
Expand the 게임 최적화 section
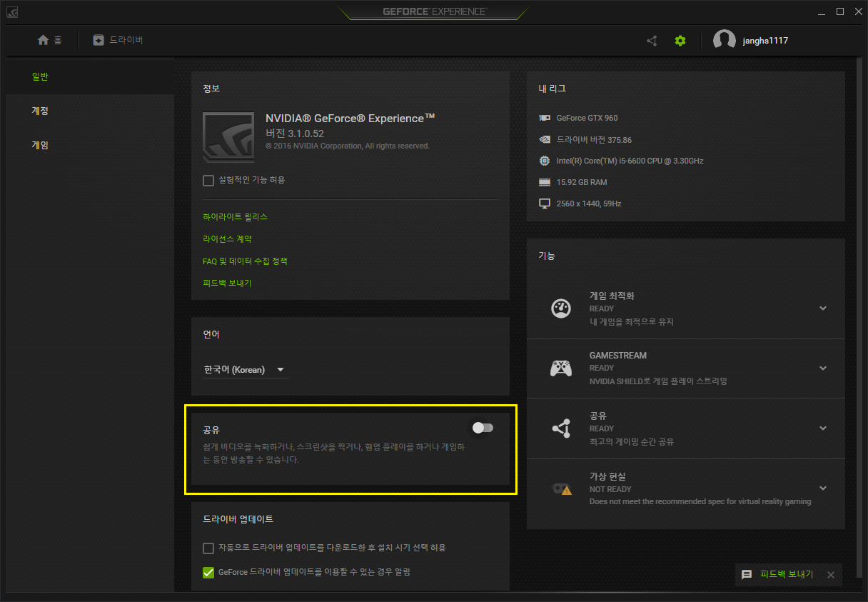coord(823,308)
